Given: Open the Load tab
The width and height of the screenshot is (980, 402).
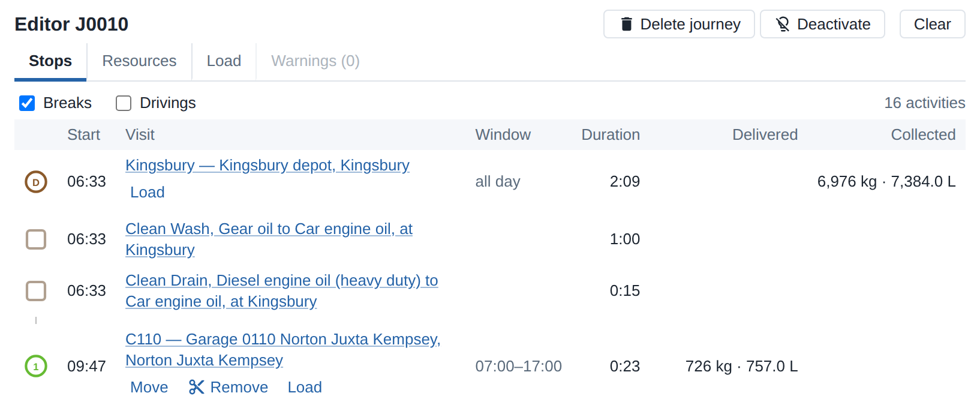Looking at the screenshot, I should coord(224,61).
